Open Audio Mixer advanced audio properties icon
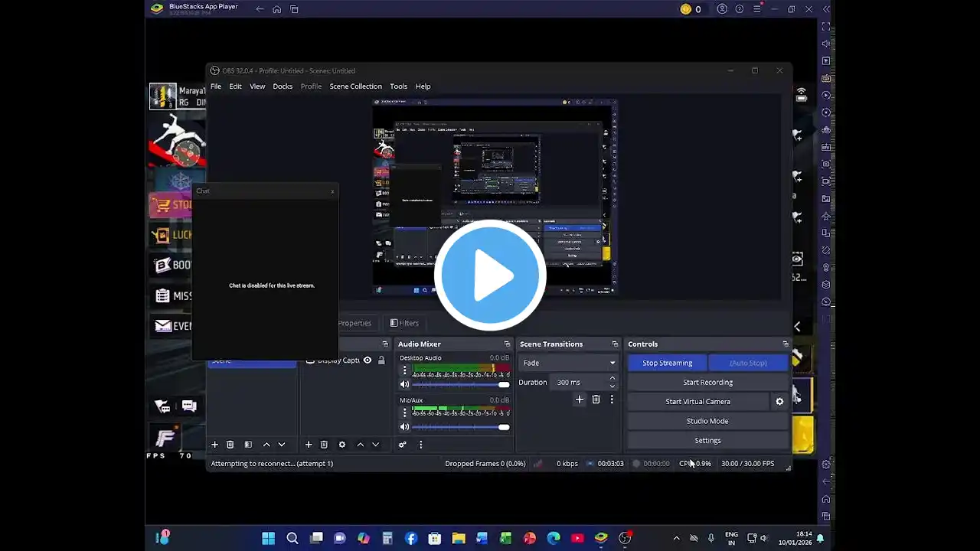 point(403,445)
